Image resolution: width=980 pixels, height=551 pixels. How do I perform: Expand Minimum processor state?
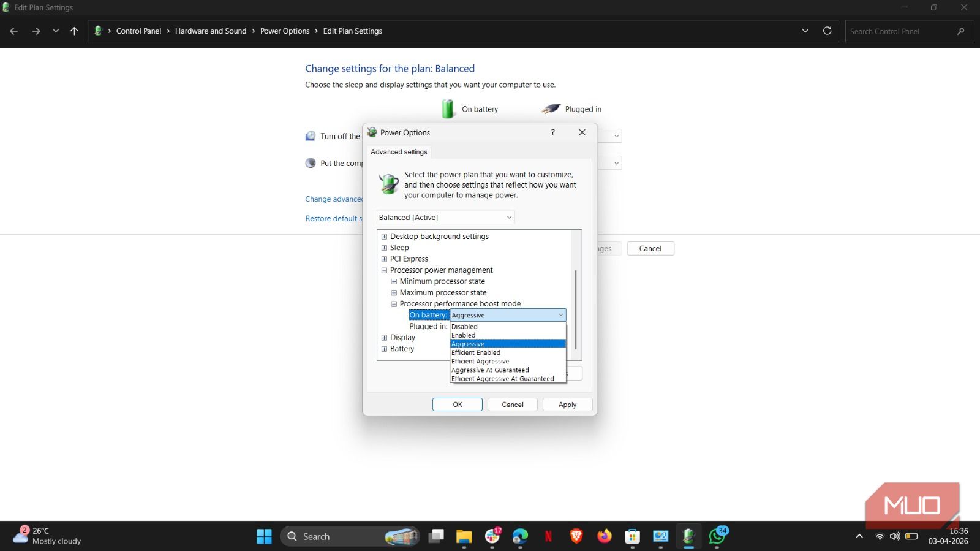[x=394, y=281]
